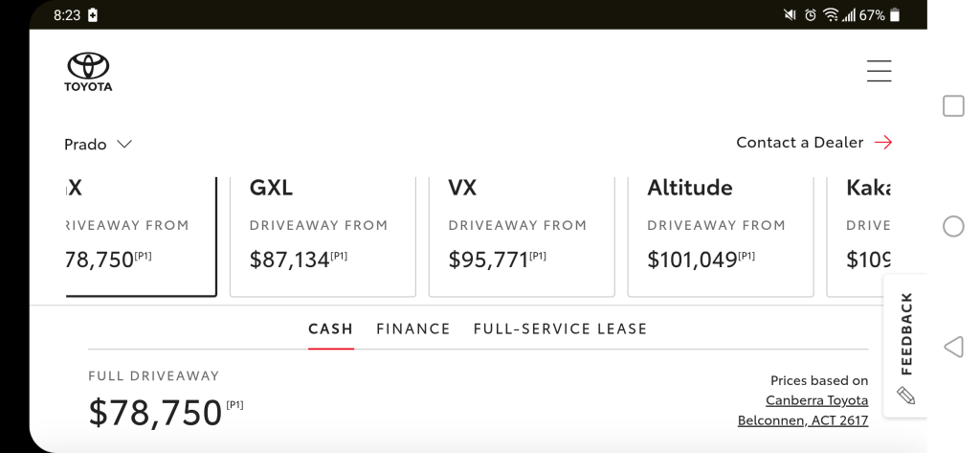Open the Feedback side button

pyautogui.click(x=906, y=333)
